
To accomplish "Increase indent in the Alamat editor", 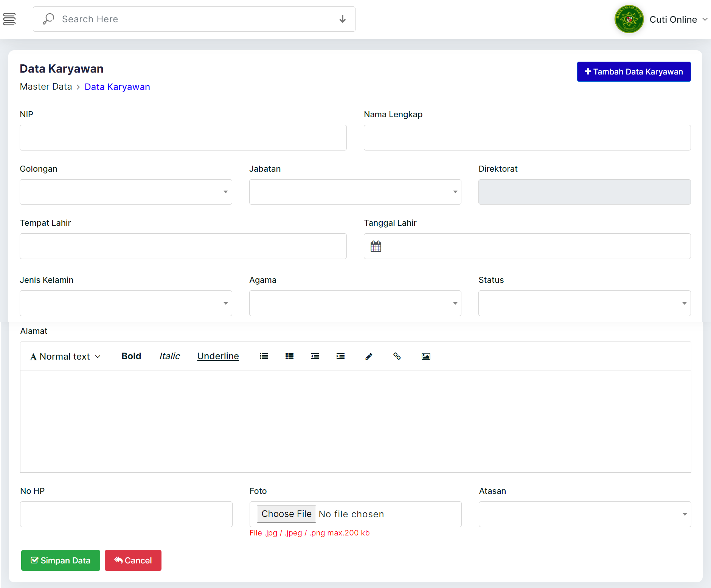I will [341, 356].
